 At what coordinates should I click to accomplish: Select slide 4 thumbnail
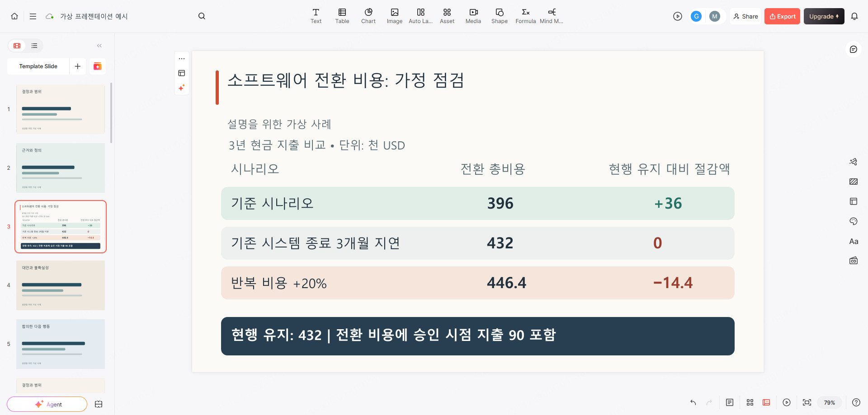[61, 285]
